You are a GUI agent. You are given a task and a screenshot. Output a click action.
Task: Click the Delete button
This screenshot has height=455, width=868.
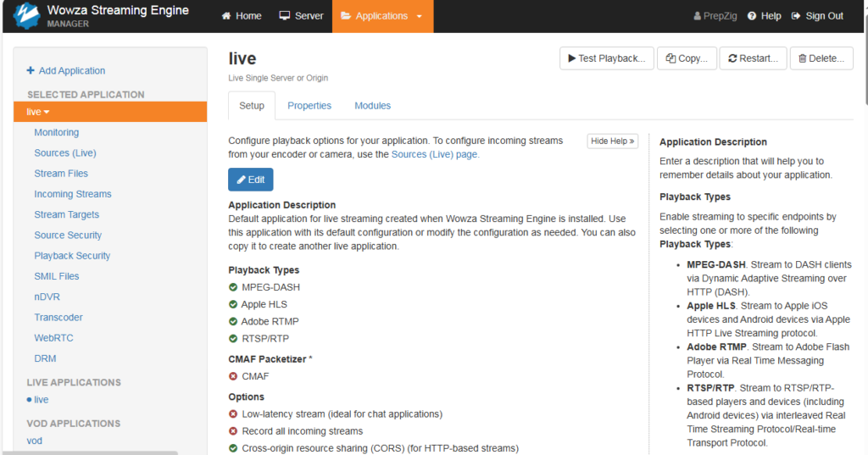coord(821,58)
